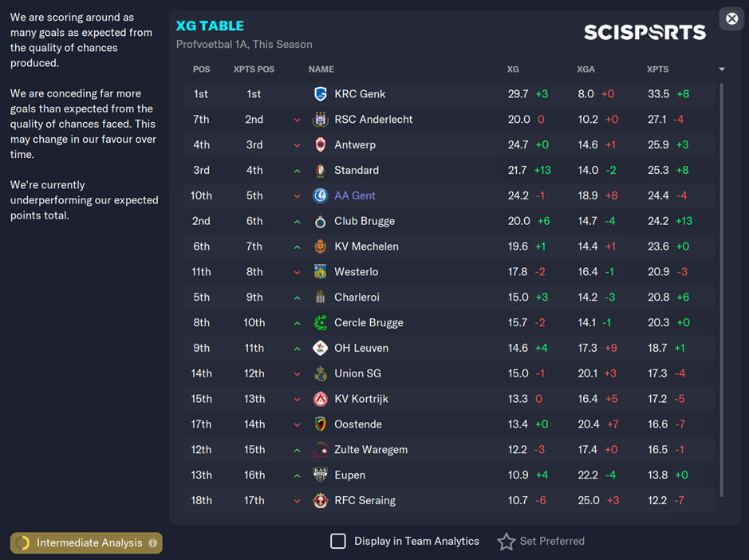Screen dimensions: 749x560
Task: Click the RFC Seraing club crest
Action: tap(320, 500)
